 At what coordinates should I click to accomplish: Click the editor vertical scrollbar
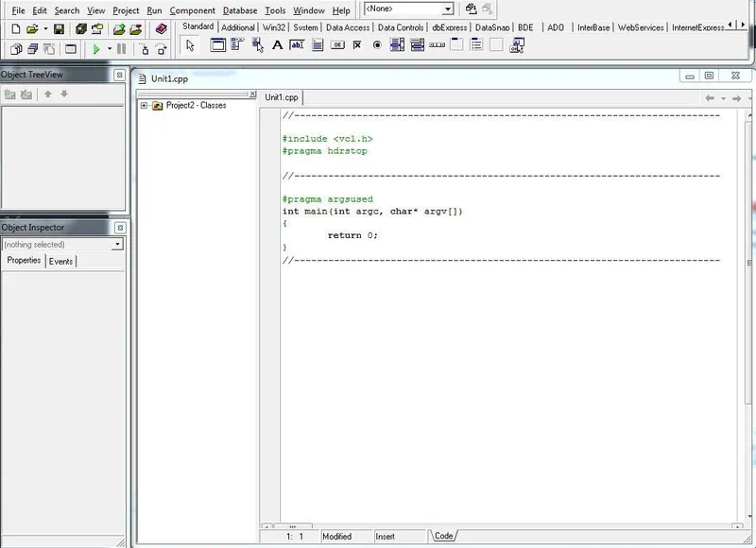748,316
